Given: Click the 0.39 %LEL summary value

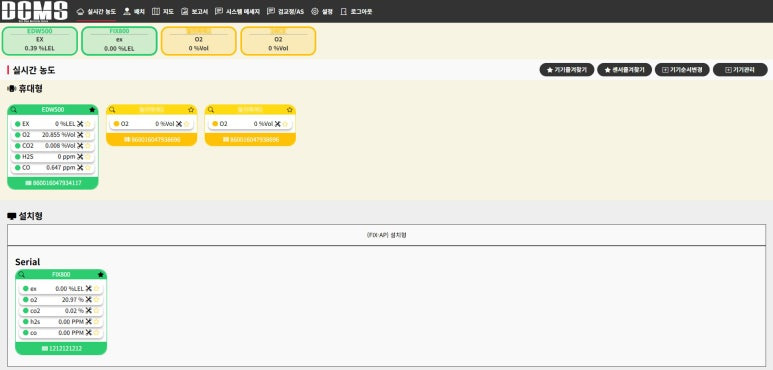Looking at the screenshot, I should pos(40,48).
